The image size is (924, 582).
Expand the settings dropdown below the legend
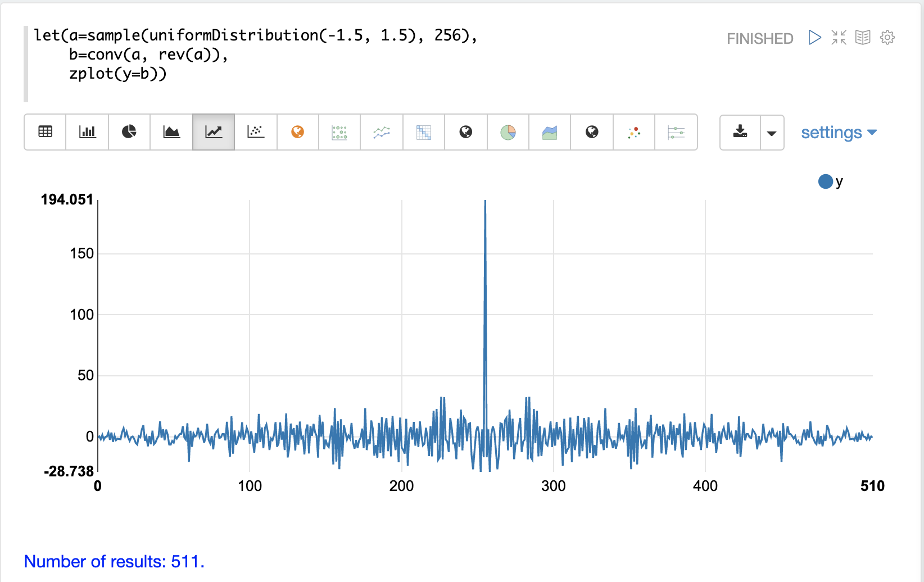pyautogui.click(x=838, y=132)
